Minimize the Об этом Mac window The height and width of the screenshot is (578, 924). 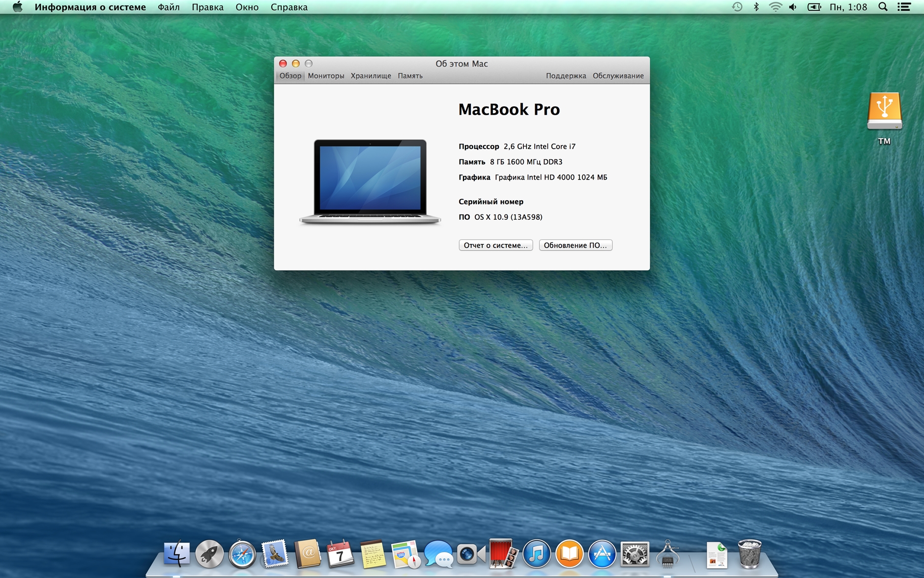tap(295, 63)
